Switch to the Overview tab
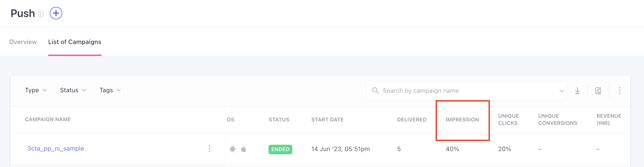644x167 pixels. coord(23,42)
